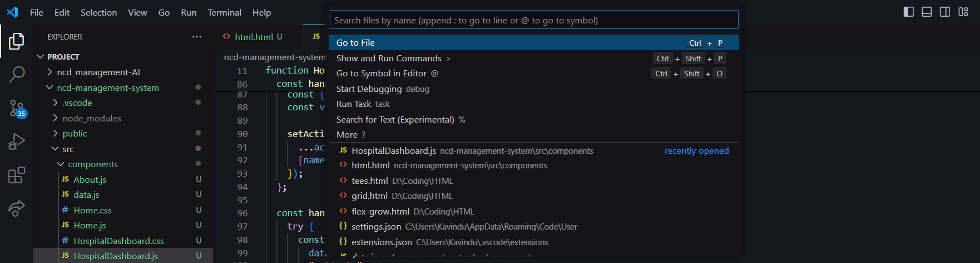Open the File menu
This screenshot has width=980, height=263.
[37, 12]
